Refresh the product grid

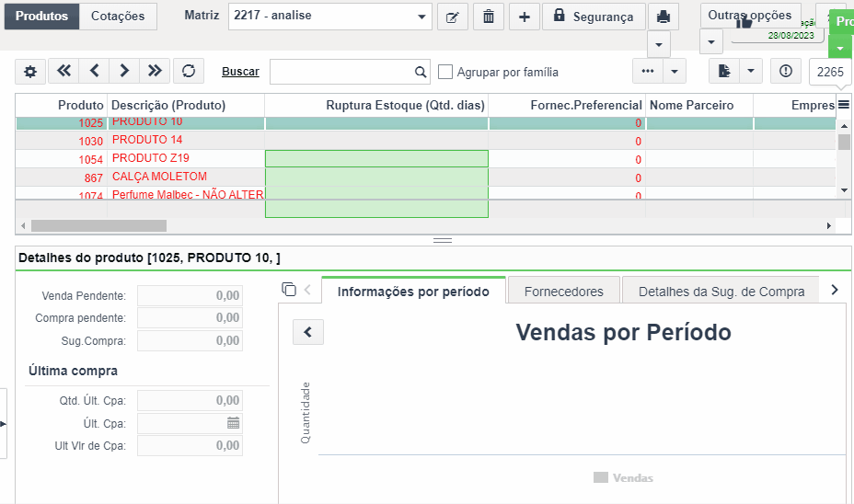coord(189,71)
